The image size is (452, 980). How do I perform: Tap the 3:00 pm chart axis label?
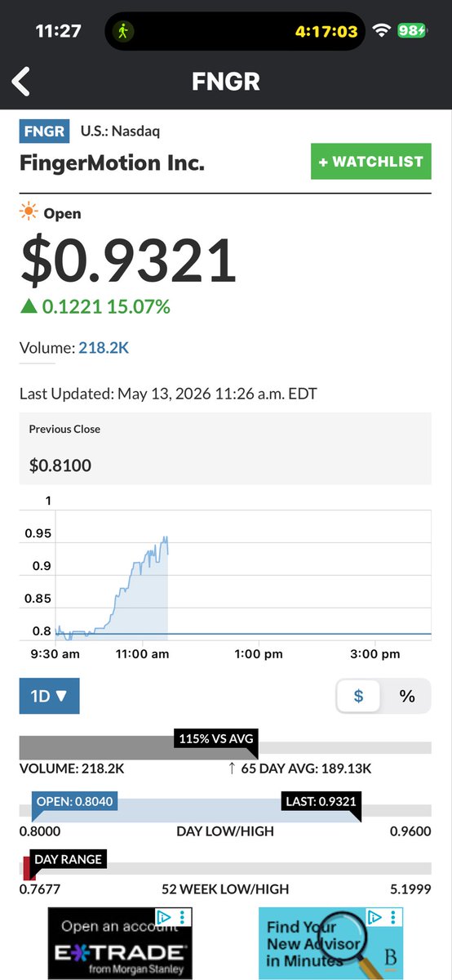point(374,654)
